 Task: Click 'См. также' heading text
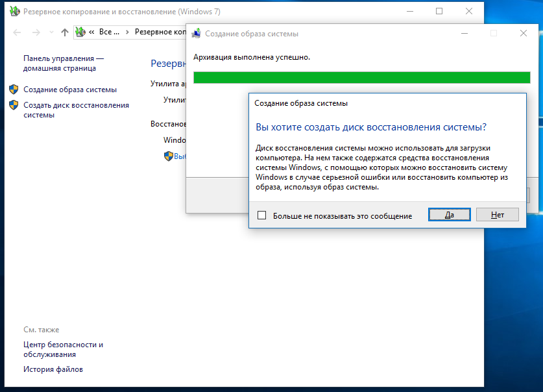click(x=42, y=330)
